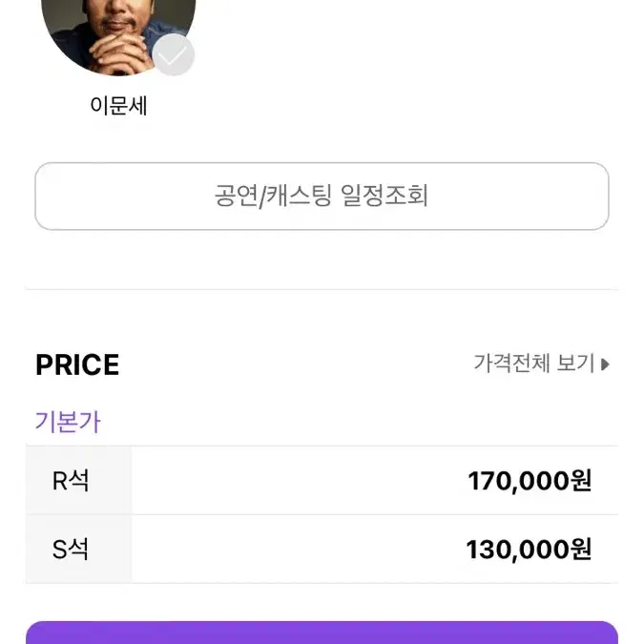
Task: Expand the arrow next to 가격전체 보기
Action: [605, 364]
